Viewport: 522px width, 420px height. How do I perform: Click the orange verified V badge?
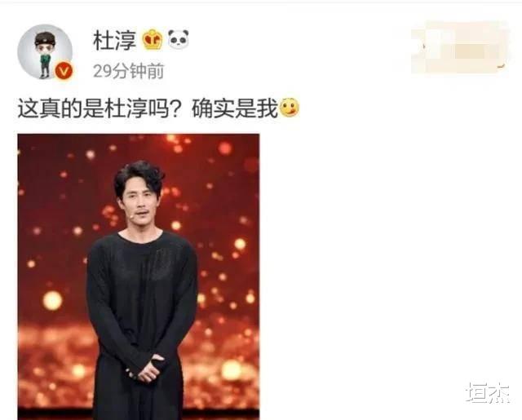pyautogui.click(x=64, y=71)
